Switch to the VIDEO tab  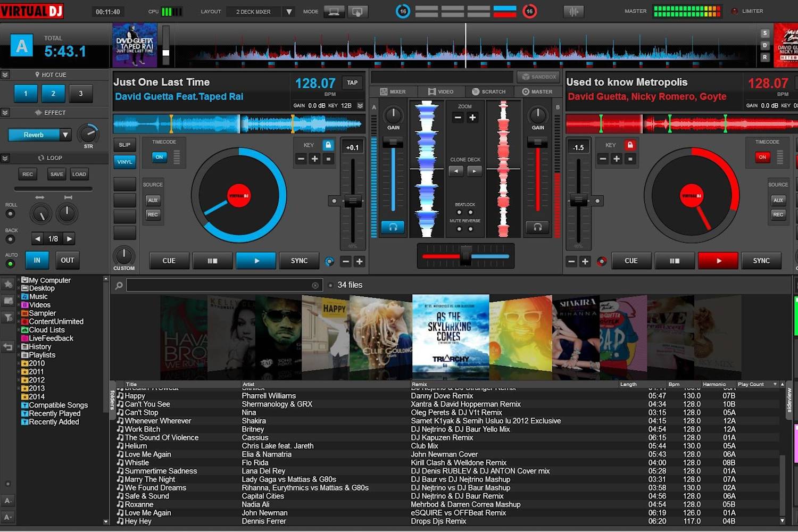coord(442,91)
